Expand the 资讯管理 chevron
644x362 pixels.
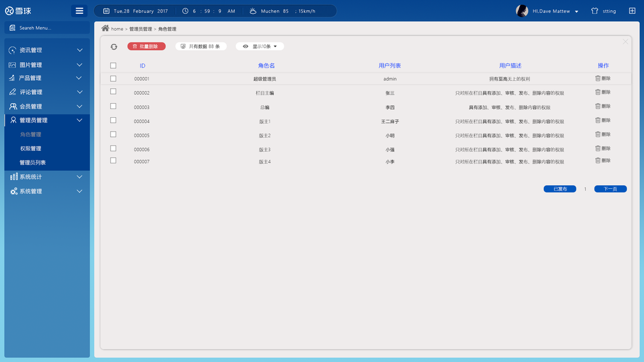(80, 50)
